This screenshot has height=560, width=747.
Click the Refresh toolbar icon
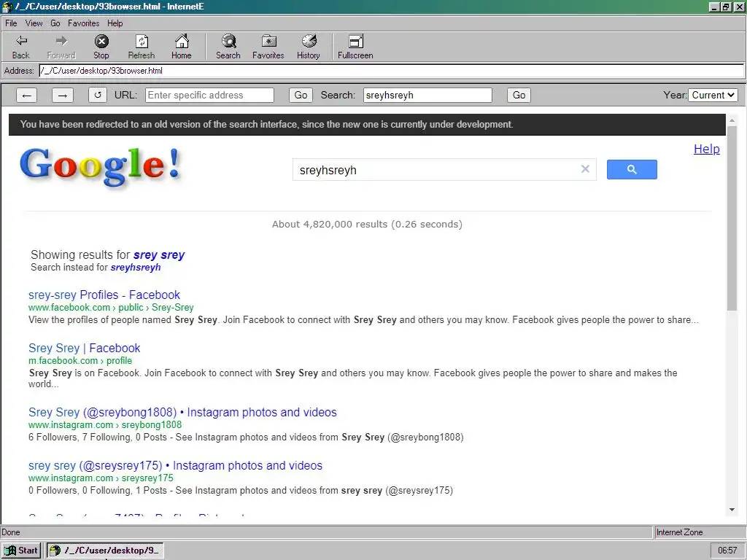coord(142,46)
